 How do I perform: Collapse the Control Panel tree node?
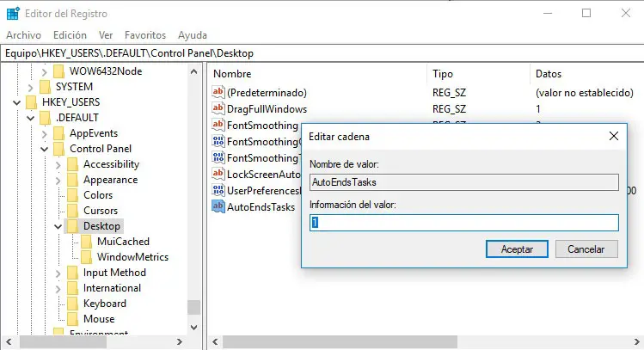44,149
